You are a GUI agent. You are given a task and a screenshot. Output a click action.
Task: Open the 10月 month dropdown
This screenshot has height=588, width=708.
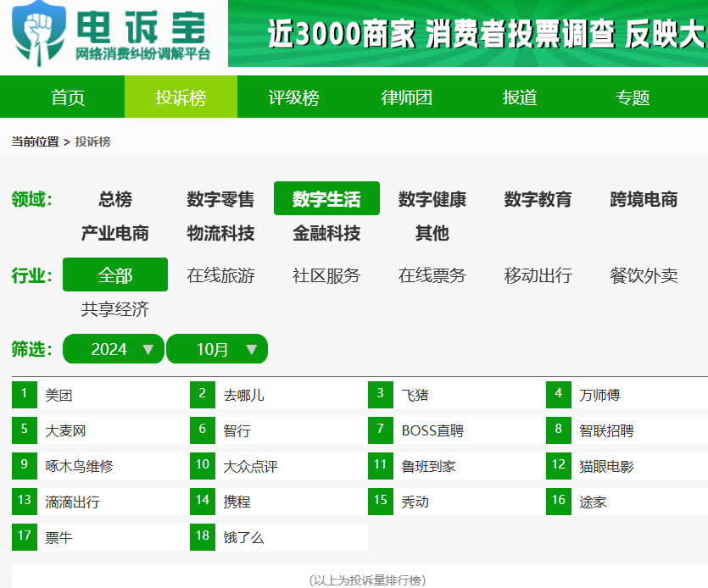coord(217,349)
